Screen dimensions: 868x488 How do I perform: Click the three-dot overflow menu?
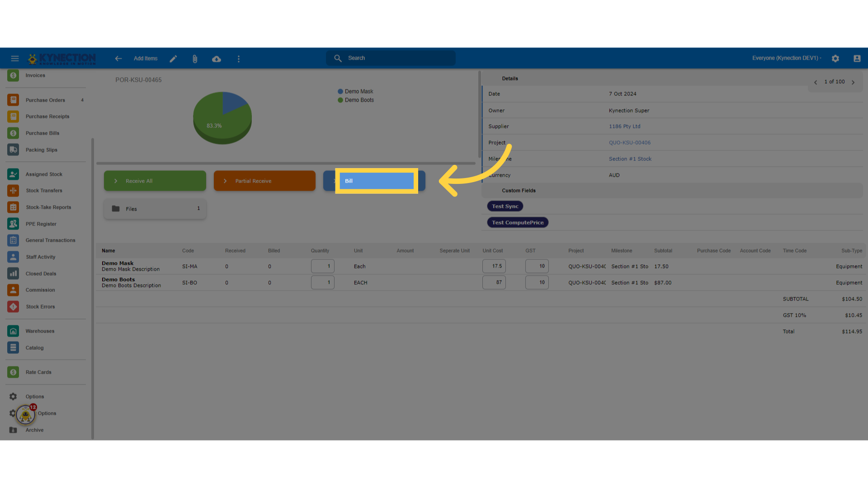(x=238, y=58)
